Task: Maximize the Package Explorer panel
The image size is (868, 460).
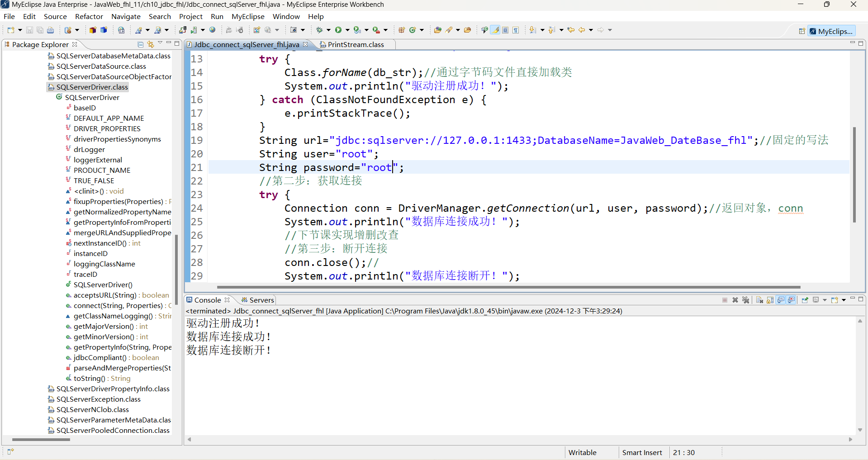Action: [x=177, y=43]
